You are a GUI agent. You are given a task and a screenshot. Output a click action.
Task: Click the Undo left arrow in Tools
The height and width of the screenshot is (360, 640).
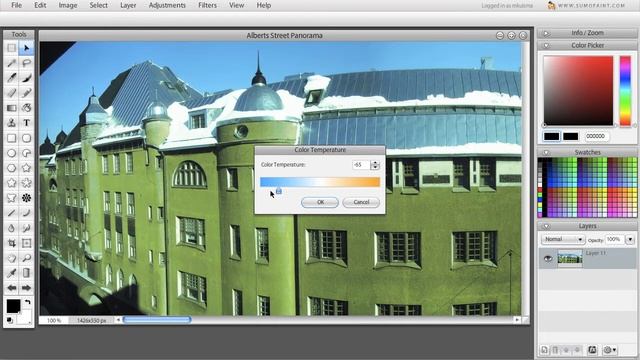pos(11,288)
